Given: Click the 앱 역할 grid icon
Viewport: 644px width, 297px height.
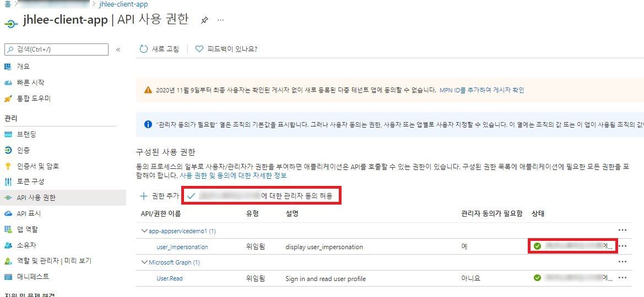Looking at the screenshot, I should [8, 229].
